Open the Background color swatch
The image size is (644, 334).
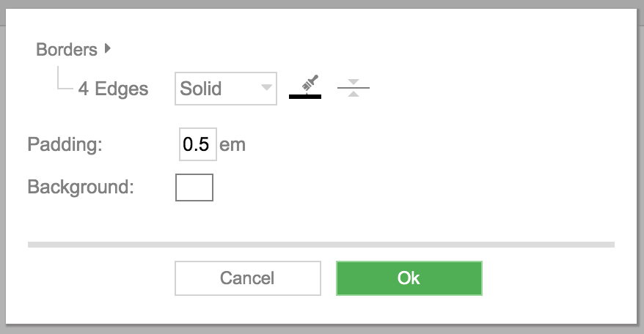(x=194, y=188)
